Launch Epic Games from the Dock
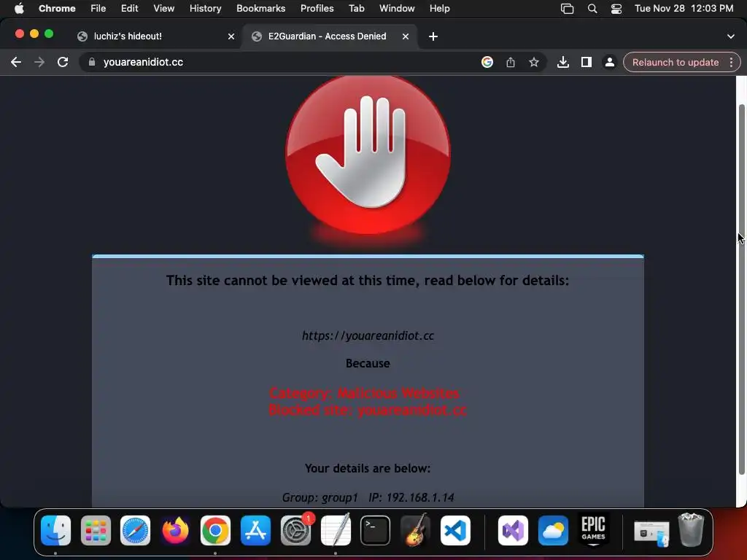Viewport: 747px width, 560px height. pyautogui.click(x=593, y=529)
